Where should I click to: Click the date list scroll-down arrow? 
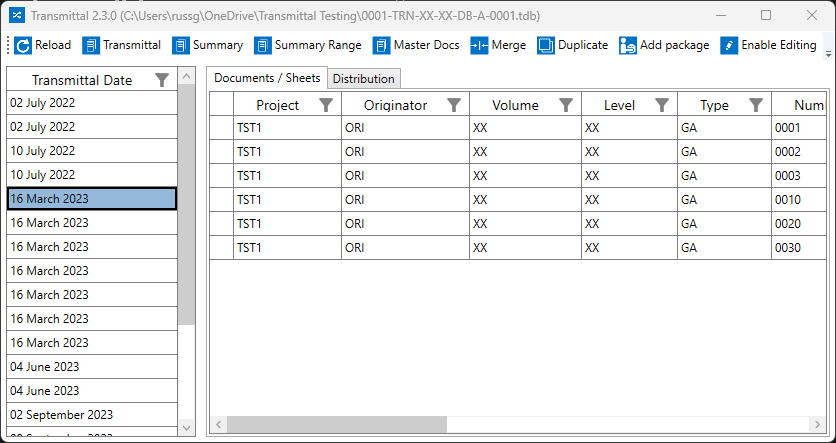(187, 427)
